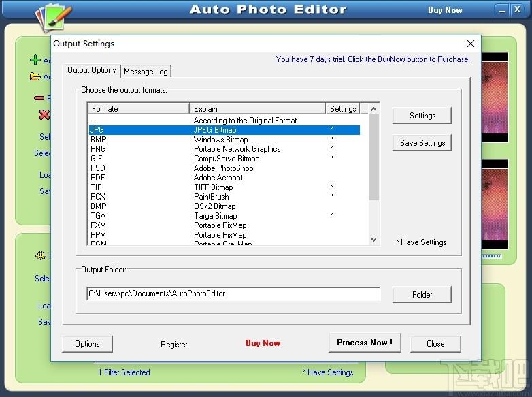Image resolution: width=532 pixels, height=397 pixels.
Task: Select the Output Options tab
Action: click(x=92, y=70)
